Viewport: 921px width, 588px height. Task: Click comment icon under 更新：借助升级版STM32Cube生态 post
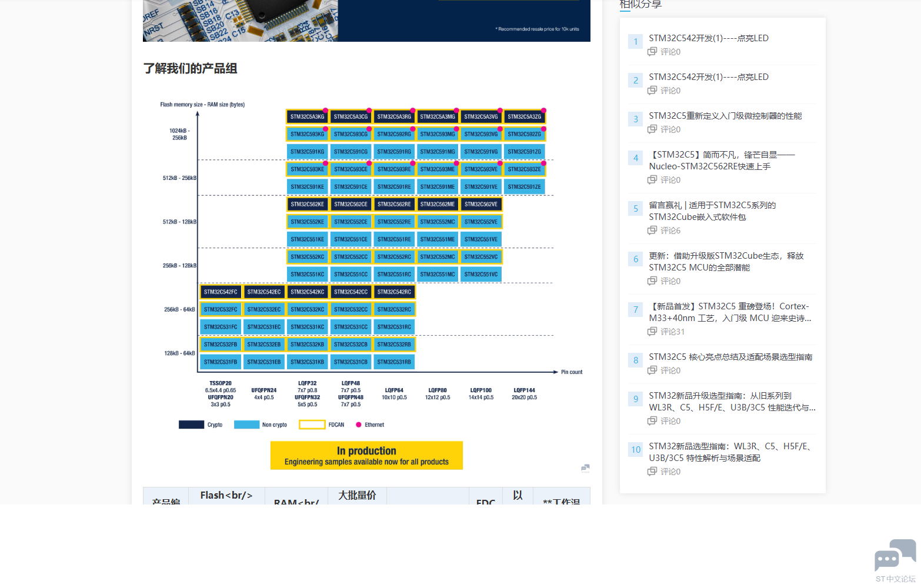652,281
